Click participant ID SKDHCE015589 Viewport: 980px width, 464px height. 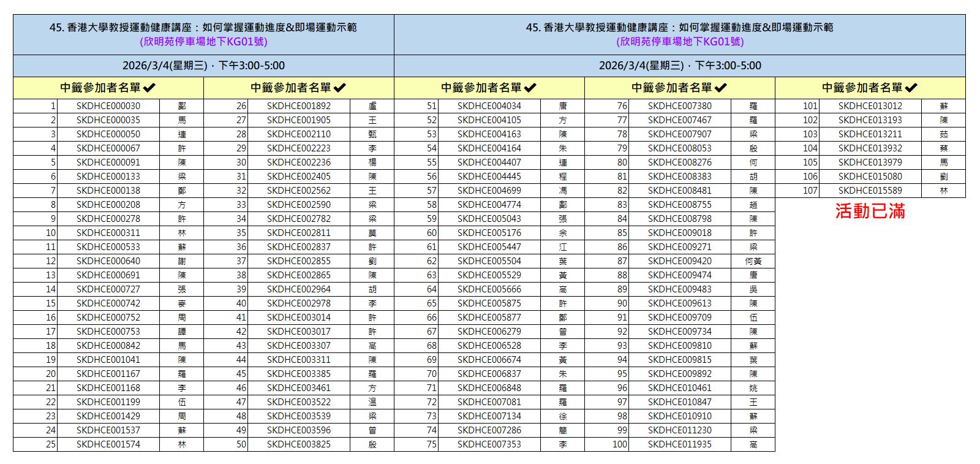point(870,191)
